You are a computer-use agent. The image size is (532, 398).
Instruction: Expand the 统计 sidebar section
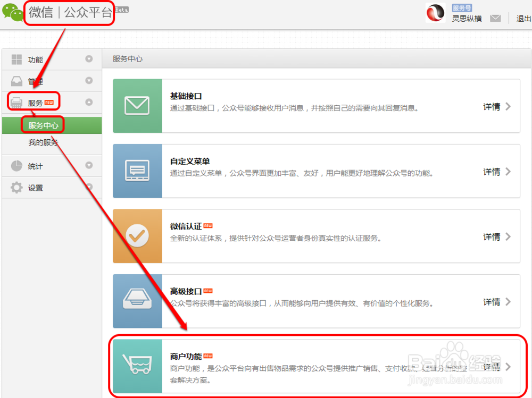(89, 166)
